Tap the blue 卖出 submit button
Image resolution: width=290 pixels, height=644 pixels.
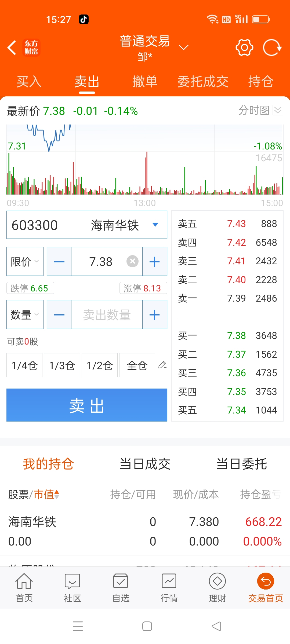[x=87, y=405]
